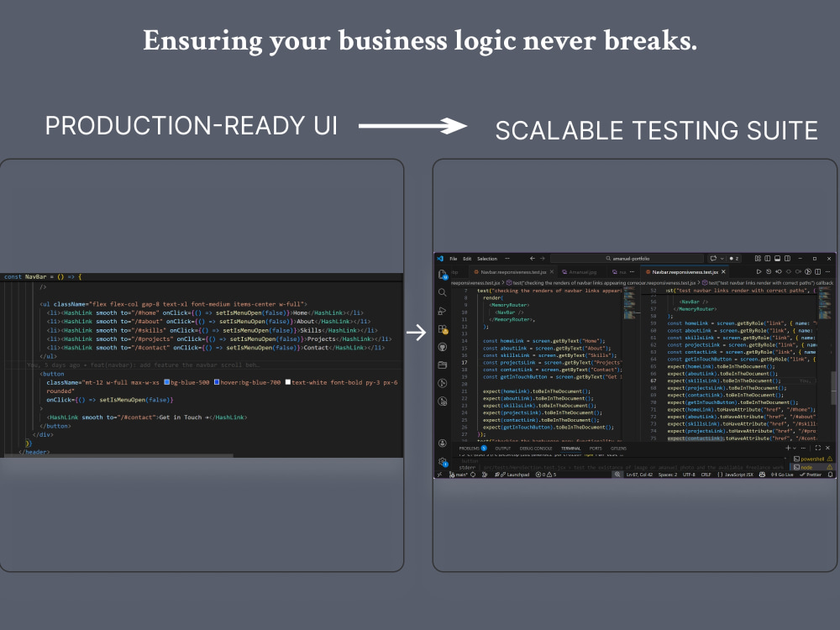Toggle the primary side bar layout icon
Image resolution: width=840 pixels, height=630 pixels.
pyautogui.click(x=767, y=258)
